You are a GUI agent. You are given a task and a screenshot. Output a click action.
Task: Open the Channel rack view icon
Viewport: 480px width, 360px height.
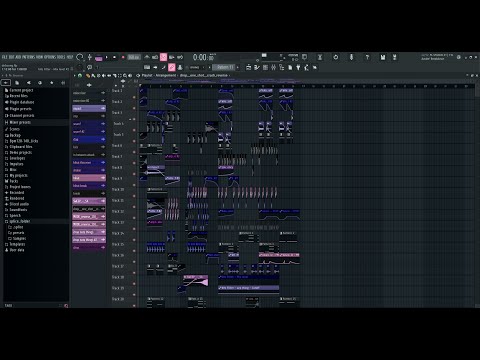coord(265,67)
